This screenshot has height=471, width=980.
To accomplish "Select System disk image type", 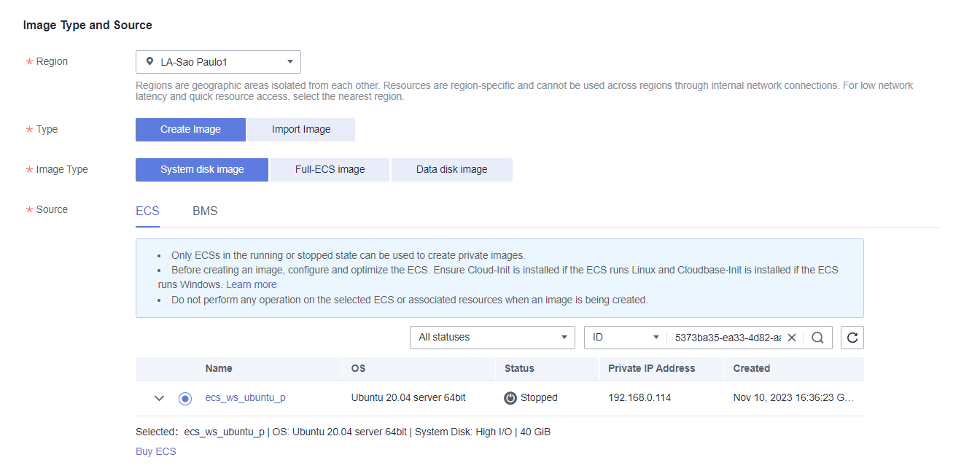I will [x=202, y=170].
